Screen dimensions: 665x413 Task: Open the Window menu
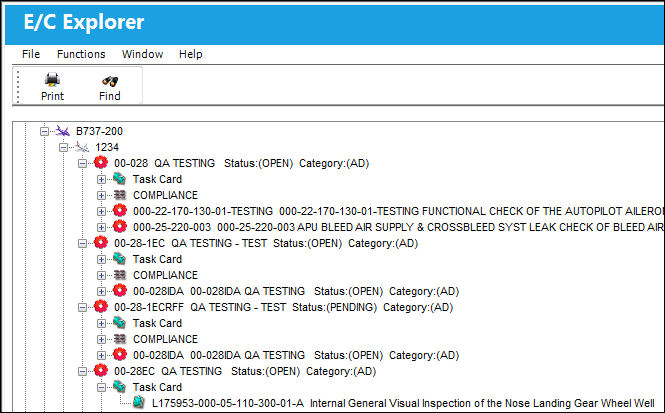click(x=142, y=54)
